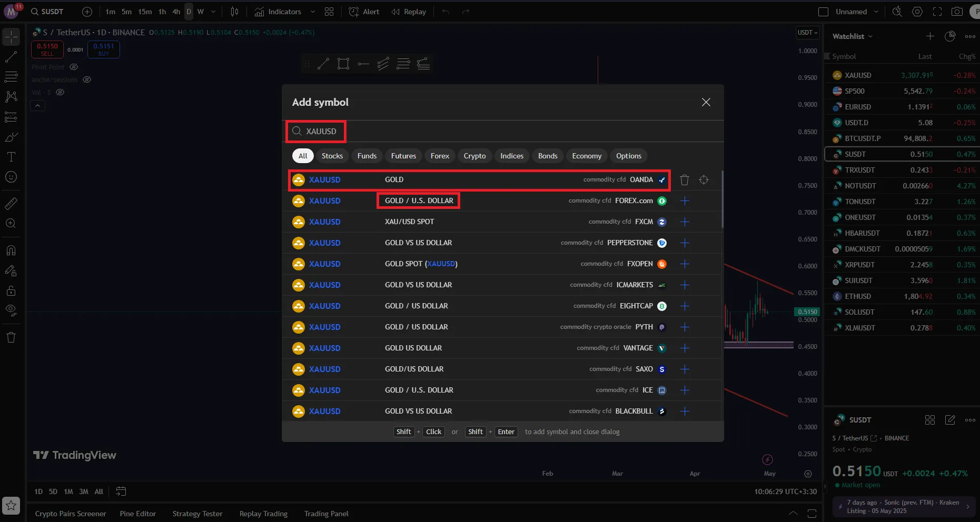Delete OANDA XAUUSD from watchlist via trash icon
Screen dimensions: 980x522
click(684, 180)
